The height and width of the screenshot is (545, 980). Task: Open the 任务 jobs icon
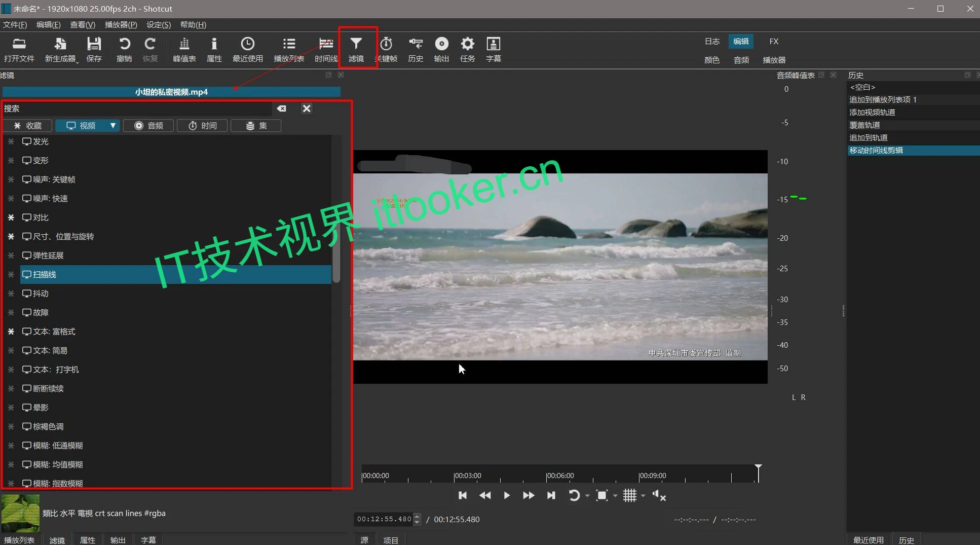click(x=467, y=50)
